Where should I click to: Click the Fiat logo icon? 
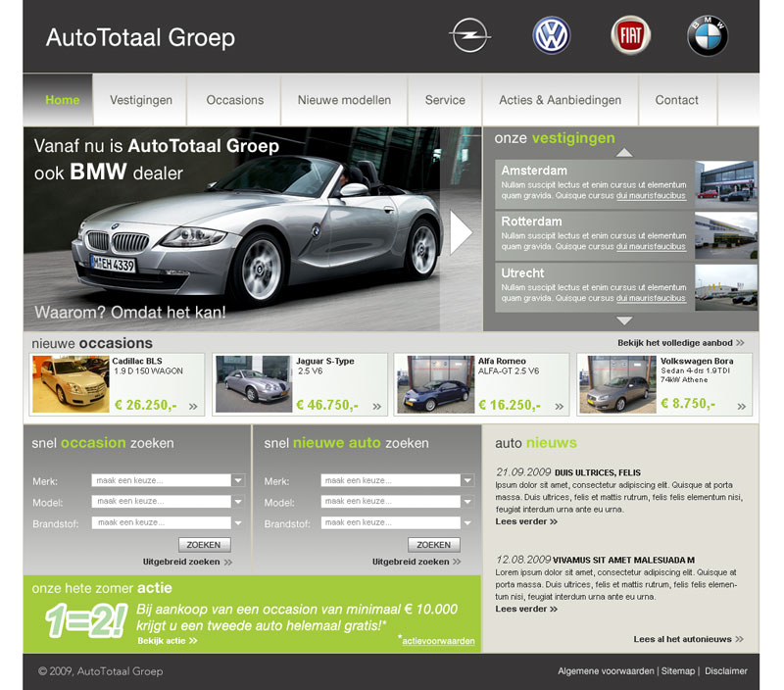click(630, 36)
